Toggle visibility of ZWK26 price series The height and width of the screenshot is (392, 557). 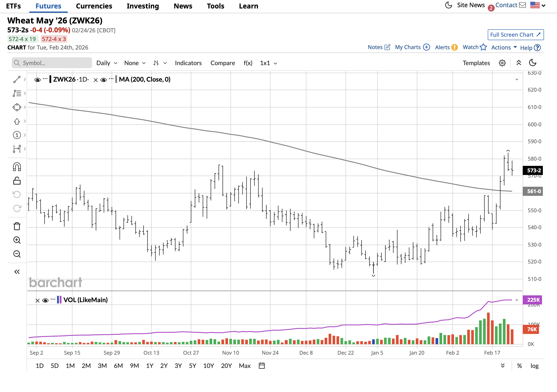click(x=37, y=80)
